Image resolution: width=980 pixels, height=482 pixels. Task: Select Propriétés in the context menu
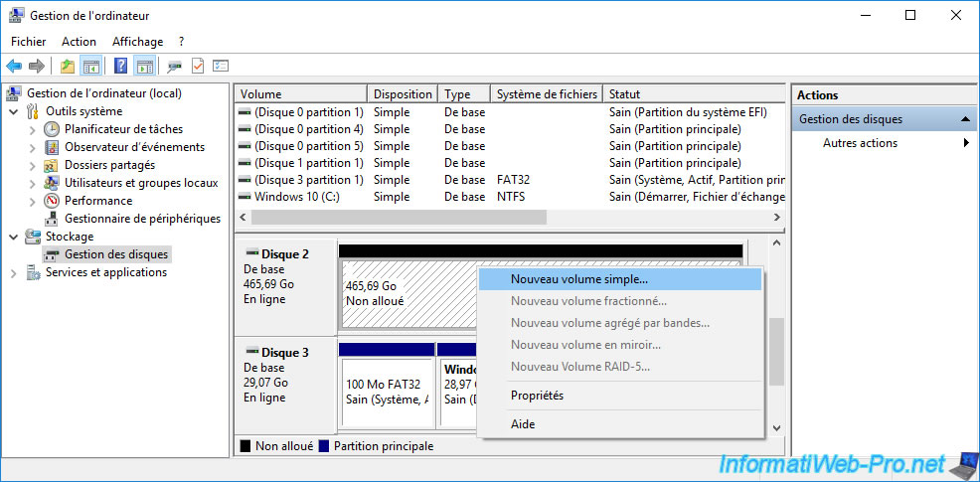pos(537,396)
